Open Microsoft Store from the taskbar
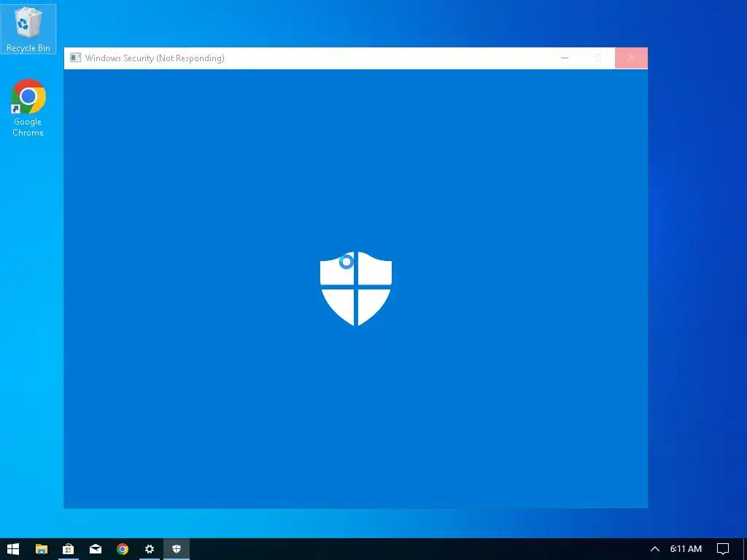747x560 pixels. tap(68, 549)
